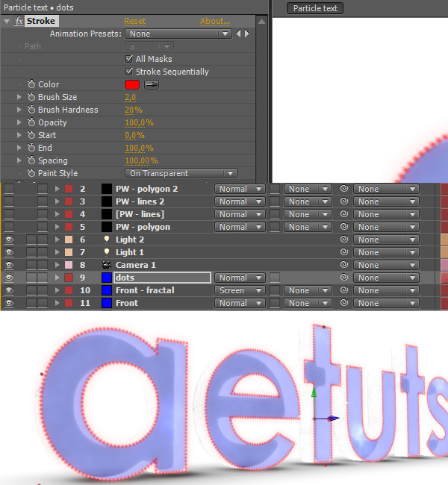The width and height of the screenshot is (448, 485).
Task: Go to next animation preset arrow
Action: tap(246, 34)
